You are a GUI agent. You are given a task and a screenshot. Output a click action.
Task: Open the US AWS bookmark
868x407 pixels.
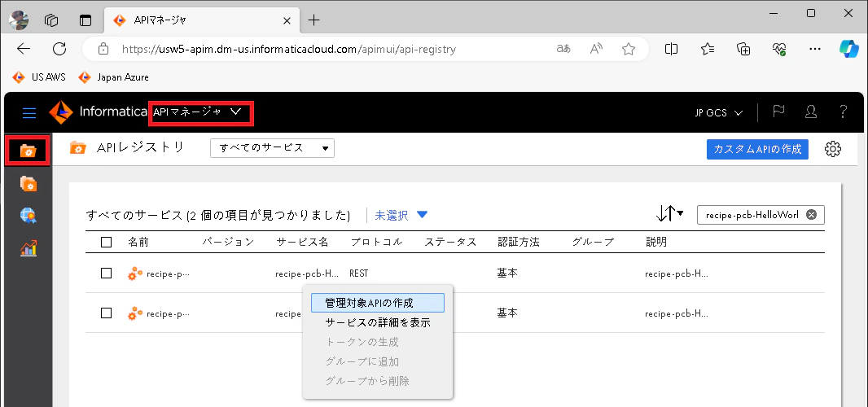39,77
